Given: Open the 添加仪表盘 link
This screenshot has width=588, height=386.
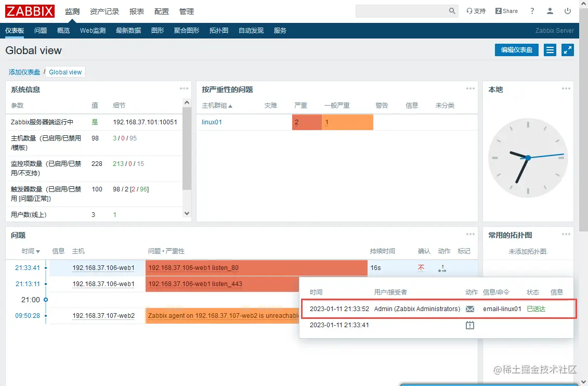Looking at the screenshot, I should [x=24, y=72].
